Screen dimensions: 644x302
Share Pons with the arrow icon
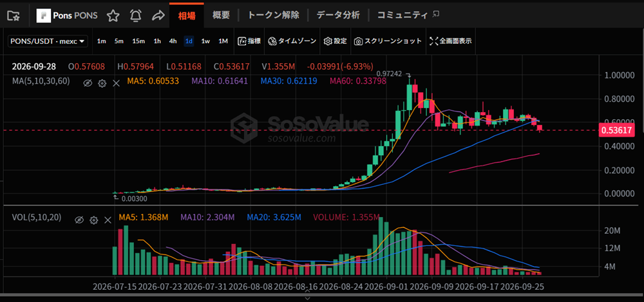coord(158,15)
